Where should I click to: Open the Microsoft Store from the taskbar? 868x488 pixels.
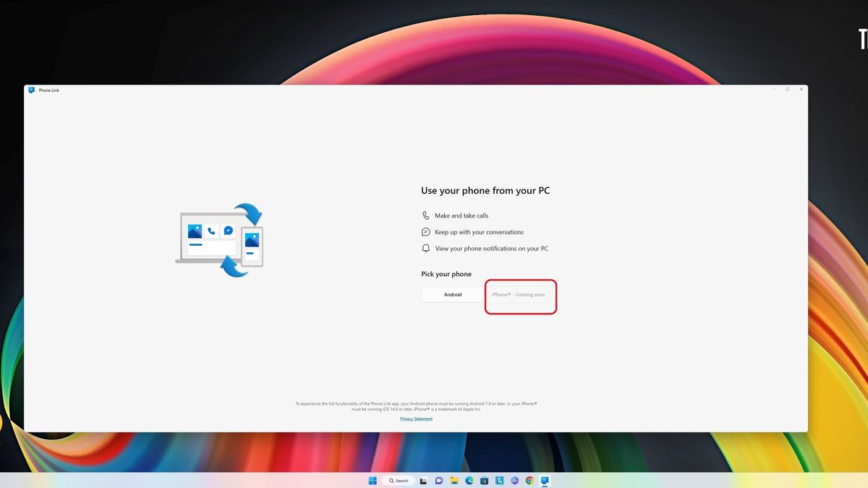[x=484, y=480]
